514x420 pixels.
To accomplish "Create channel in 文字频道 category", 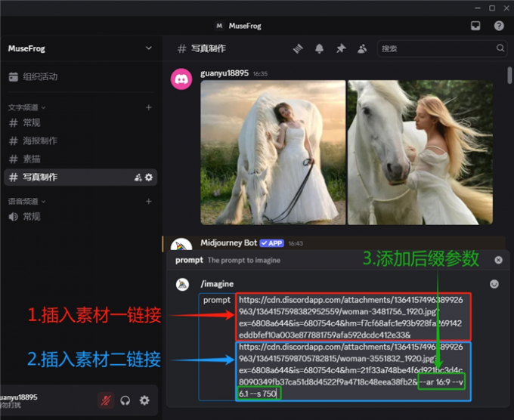I will pos(148,107).
